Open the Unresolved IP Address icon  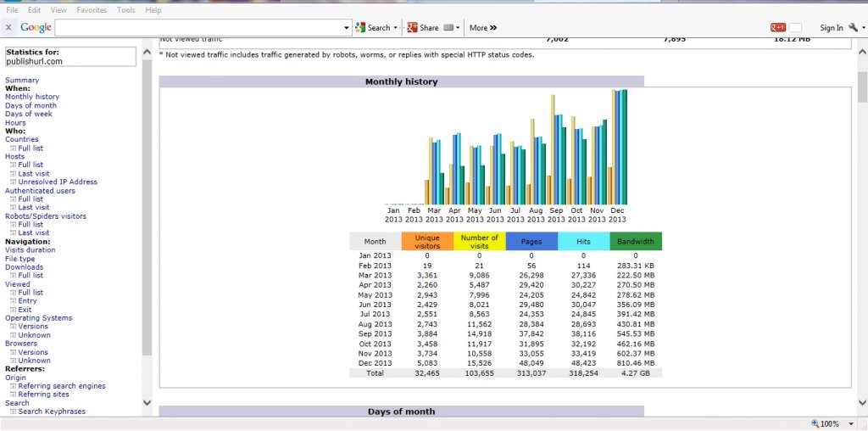click(x=14, y=182)
